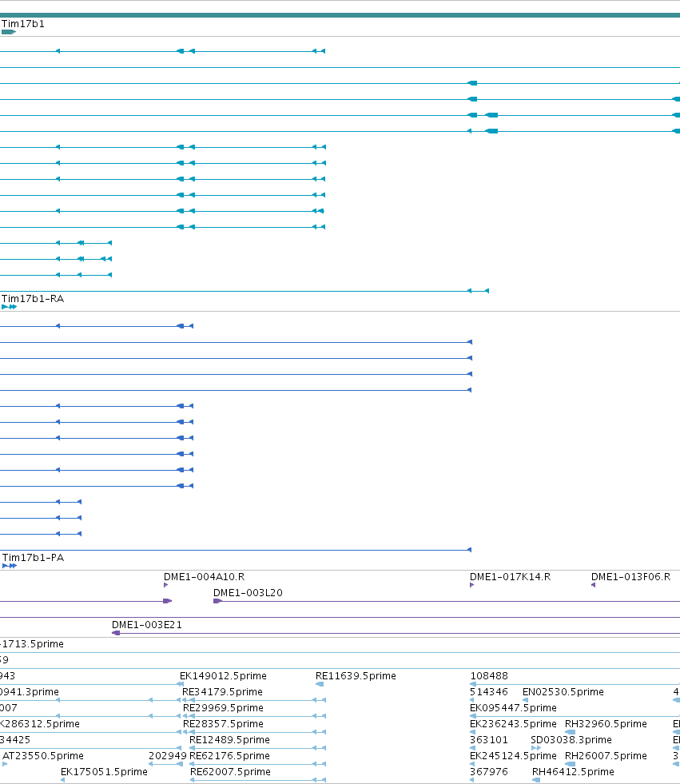Open the DME1-017K14.R feature
Image resolution: width=680 pixels, height=784 pixels.
[x=510, y=577]
